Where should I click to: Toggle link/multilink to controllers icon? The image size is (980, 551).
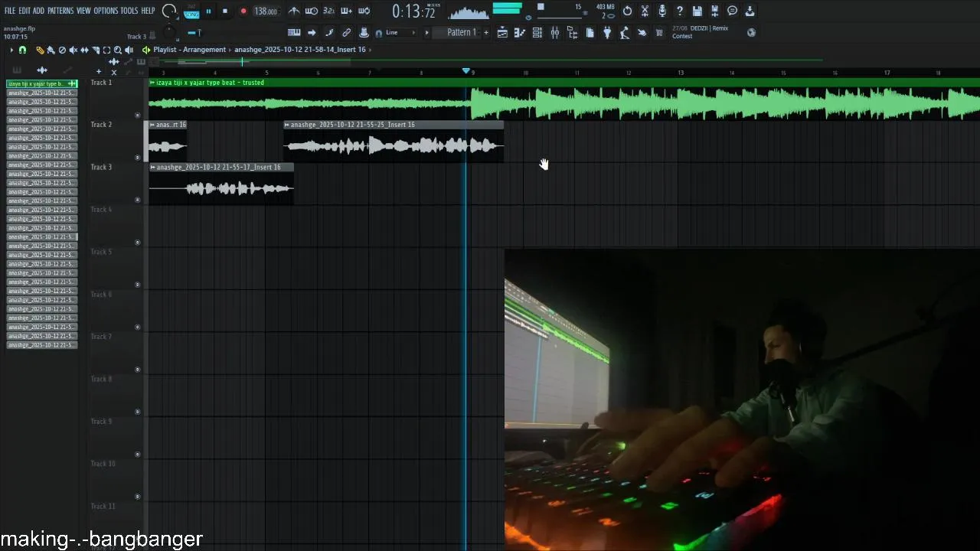coord(346,33)
